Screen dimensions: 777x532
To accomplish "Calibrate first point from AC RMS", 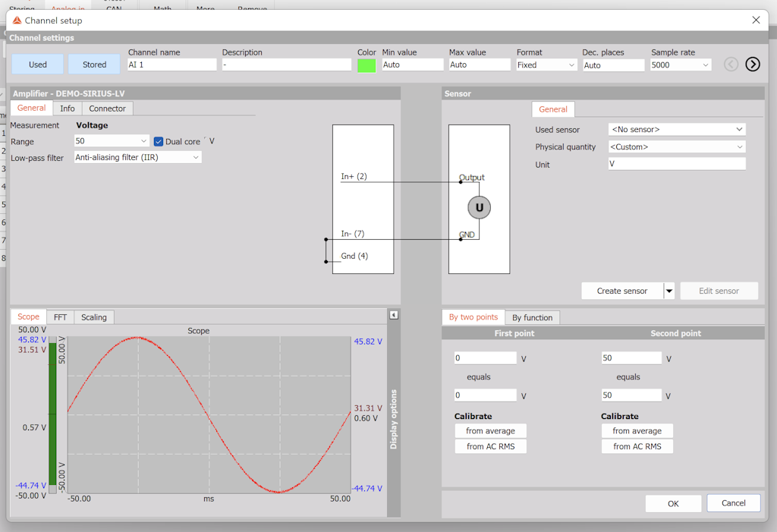I will point(490,446).
